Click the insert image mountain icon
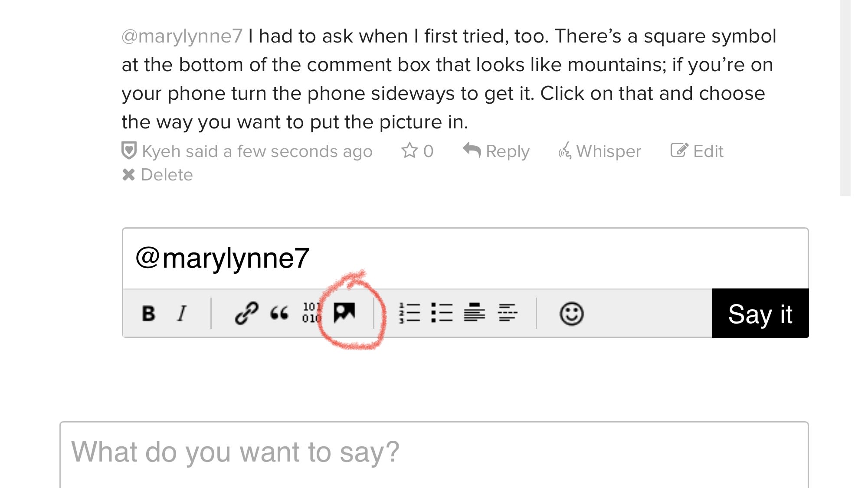The image size is (868, 488). 344,312
